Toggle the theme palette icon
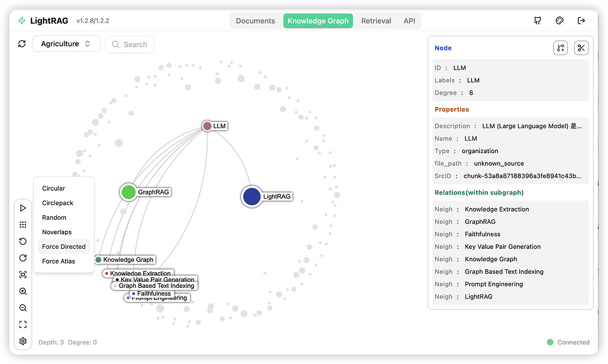This screenshot has height=364, width=608. pos(559,21)
